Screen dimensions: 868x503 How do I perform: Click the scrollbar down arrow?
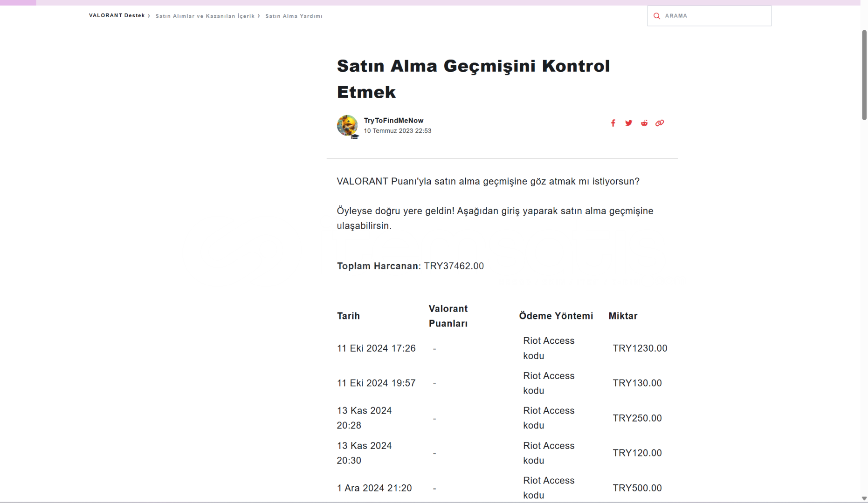[x=864, y=498]
